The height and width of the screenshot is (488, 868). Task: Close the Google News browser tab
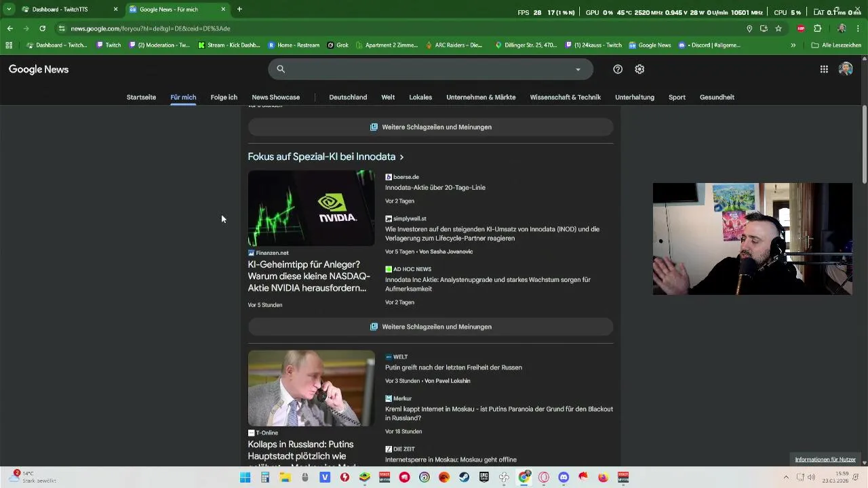coord(223,9)
